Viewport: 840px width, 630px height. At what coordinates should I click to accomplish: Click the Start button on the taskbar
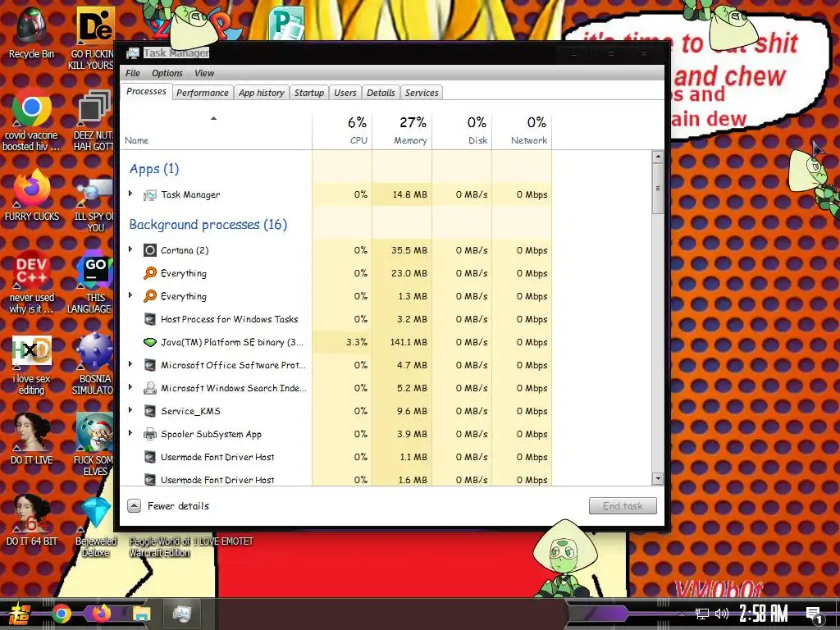[x=18, y=614]
